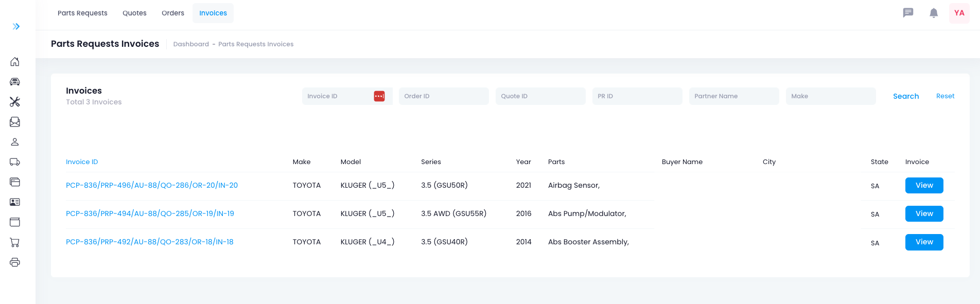This screenshot has height=304, width=980.
Task: Switch to the Quotes tab
Action: [x=134, y=13]
